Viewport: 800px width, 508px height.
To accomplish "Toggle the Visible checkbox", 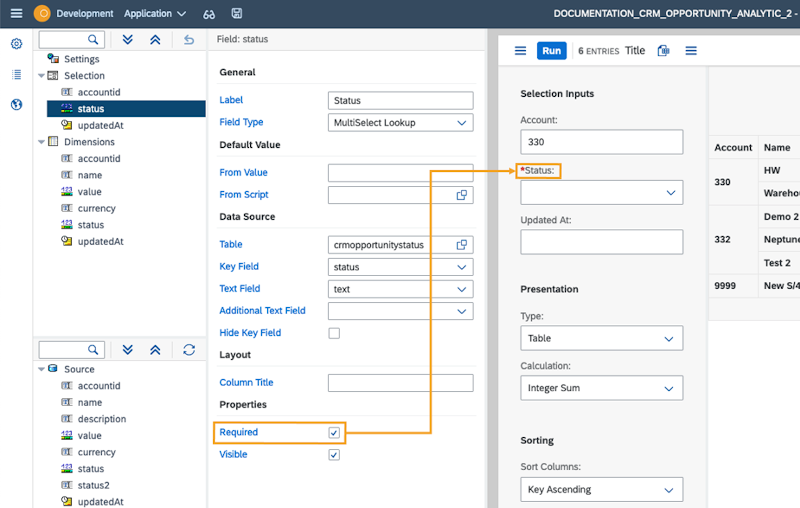I will (334, 455).
